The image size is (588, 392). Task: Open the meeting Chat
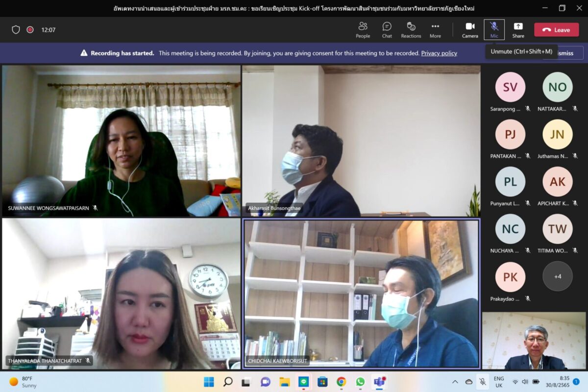coord(387,29)
